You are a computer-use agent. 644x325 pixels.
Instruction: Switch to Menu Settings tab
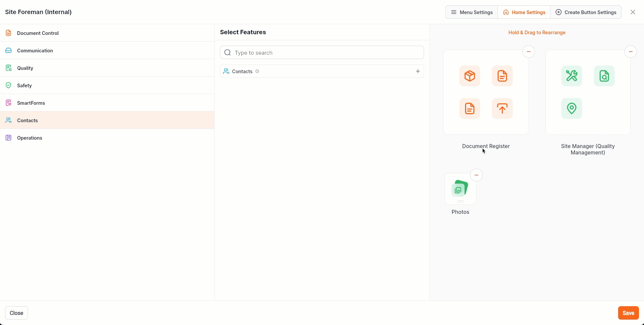click(471, 12)
